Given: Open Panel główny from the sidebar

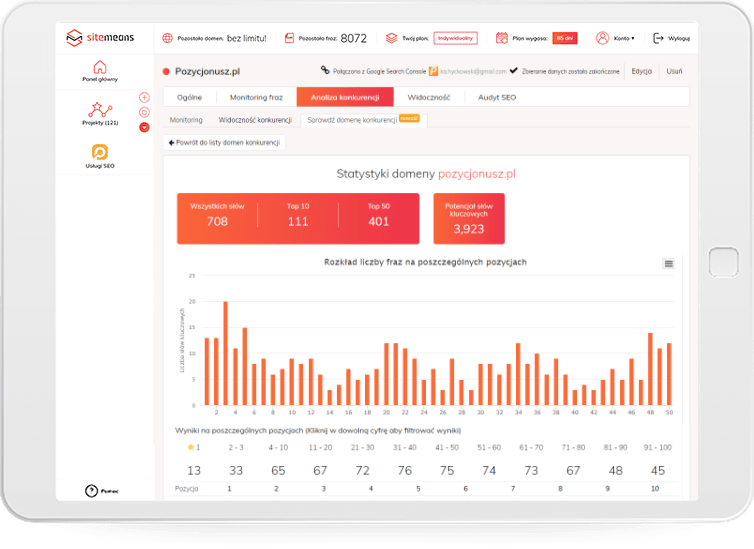Looking at the screenshot, I should [x=100, y=68].
